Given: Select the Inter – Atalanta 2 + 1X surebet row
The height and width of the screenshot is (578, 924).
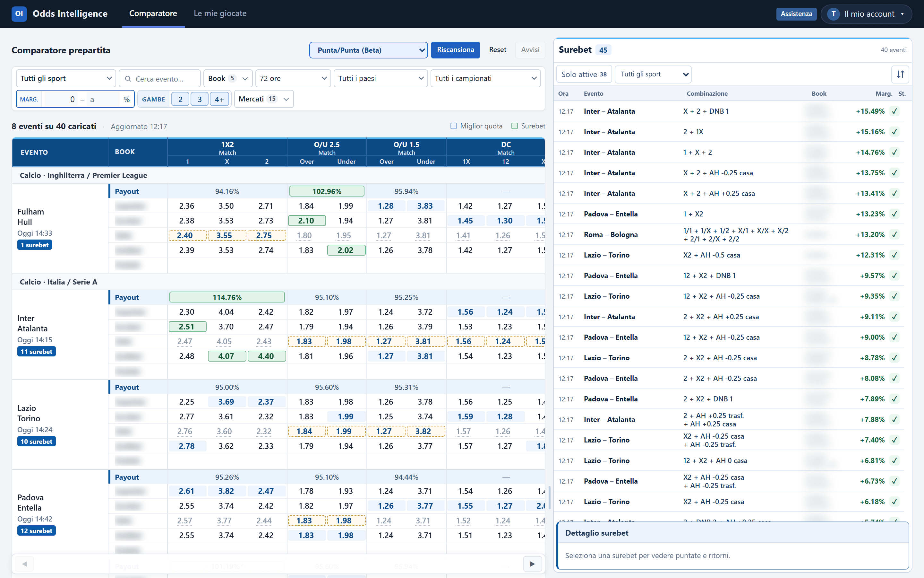Looking at the screenshot, I should tap(729, 132).
